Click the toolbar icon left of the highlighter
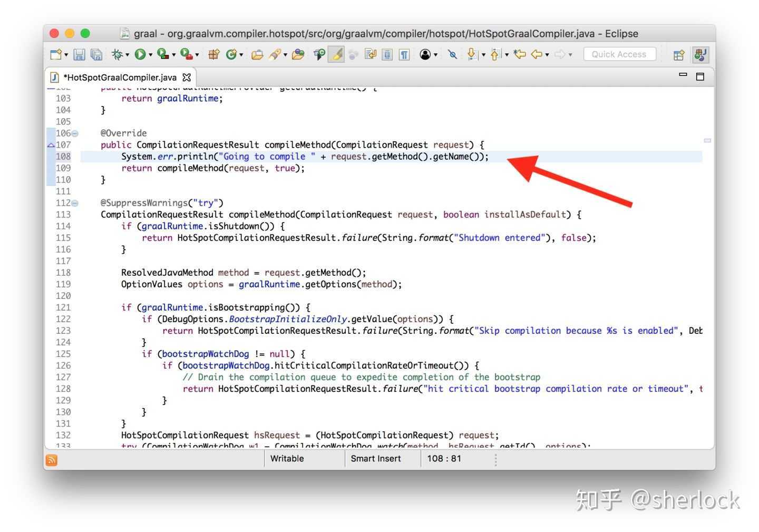Screen dimensions: 759x532 pos(319,54)
